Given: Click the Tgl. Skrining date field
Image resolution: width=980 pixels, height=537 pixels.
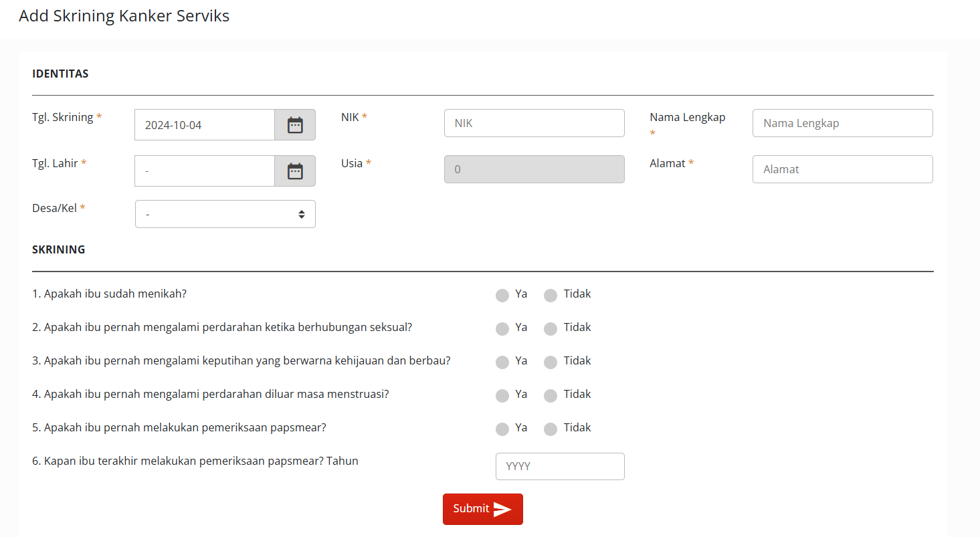Looking at the screenshot, I should click(205, 125).
